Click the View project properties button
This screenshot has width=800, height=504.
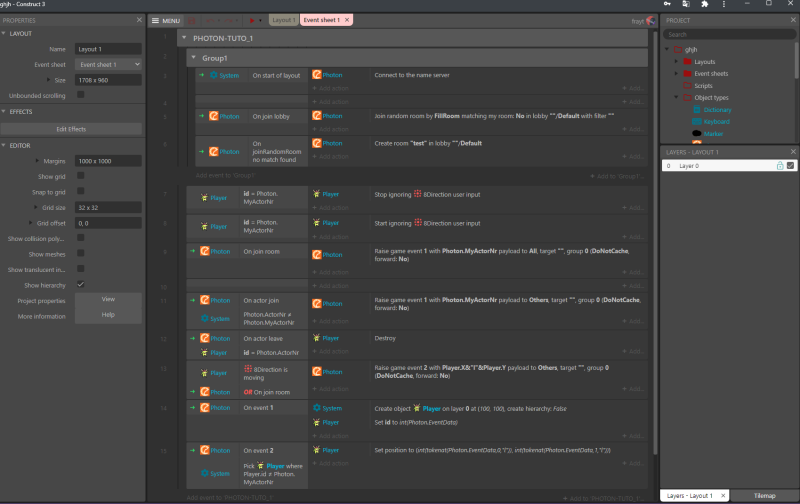(x=108, y=299)
